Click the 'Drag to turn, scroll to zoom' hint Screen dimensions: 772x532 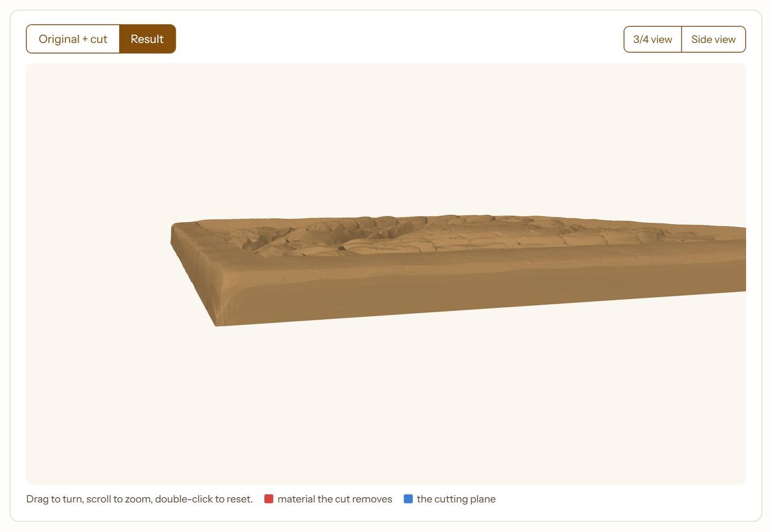[139, 499]
